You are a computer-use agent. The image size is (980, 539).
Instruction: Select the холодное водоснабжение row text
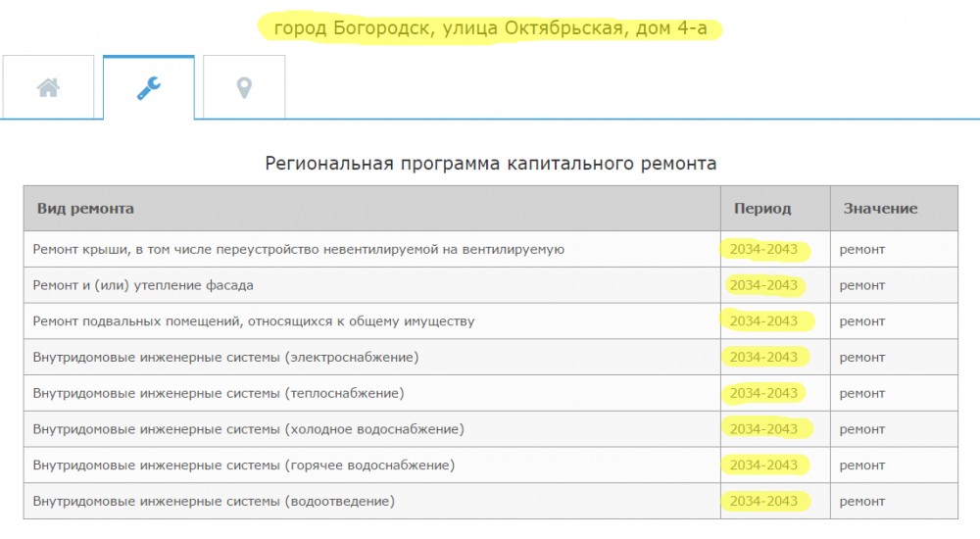[248, 429]
